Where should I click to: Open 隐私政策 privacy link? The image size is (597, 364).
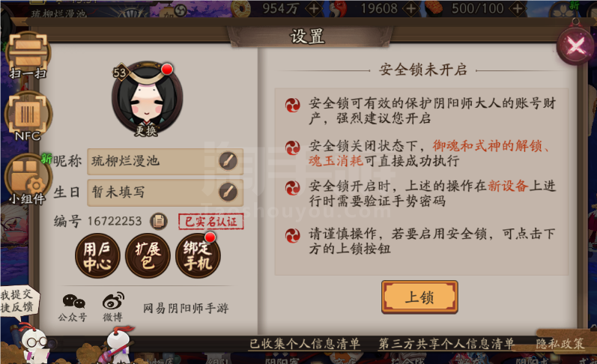point(560,344)
